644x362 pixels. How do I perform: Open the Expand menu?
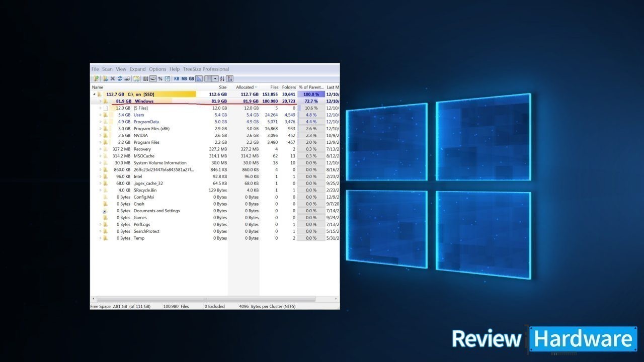click(137, 69)
